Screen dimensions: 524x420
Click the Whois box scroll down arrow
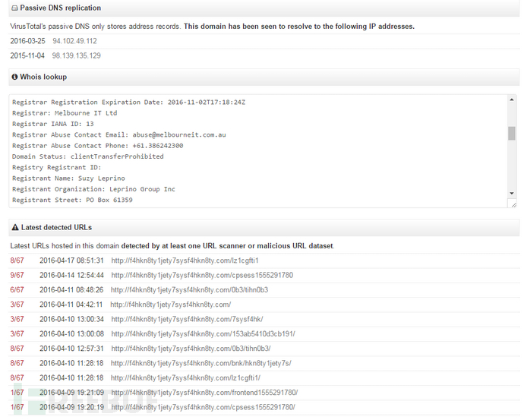coord(512,193)
